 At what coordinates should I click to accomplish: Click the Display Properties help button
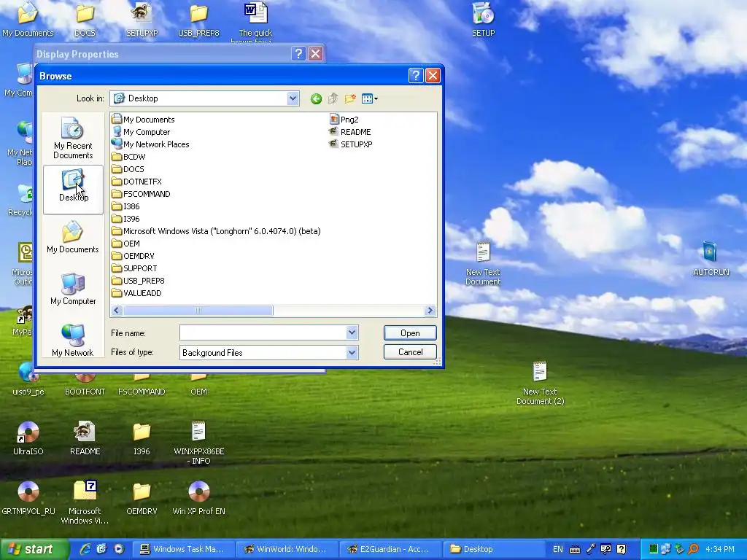(x=298, y=54)
